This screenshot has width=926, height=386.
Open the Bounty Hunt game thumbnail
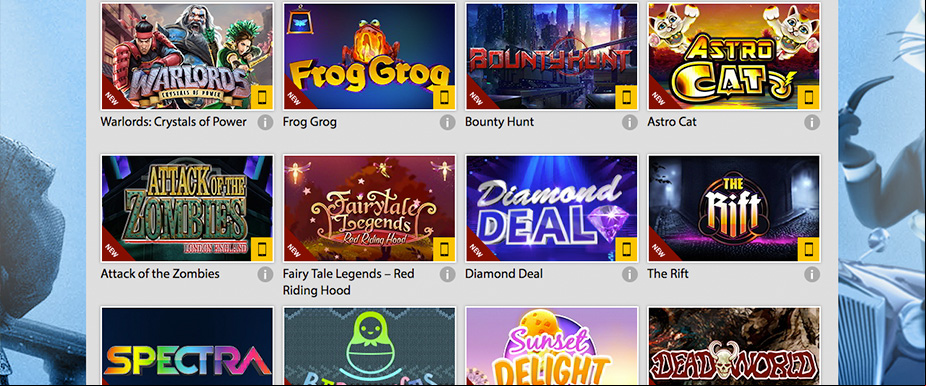point(552,56)
